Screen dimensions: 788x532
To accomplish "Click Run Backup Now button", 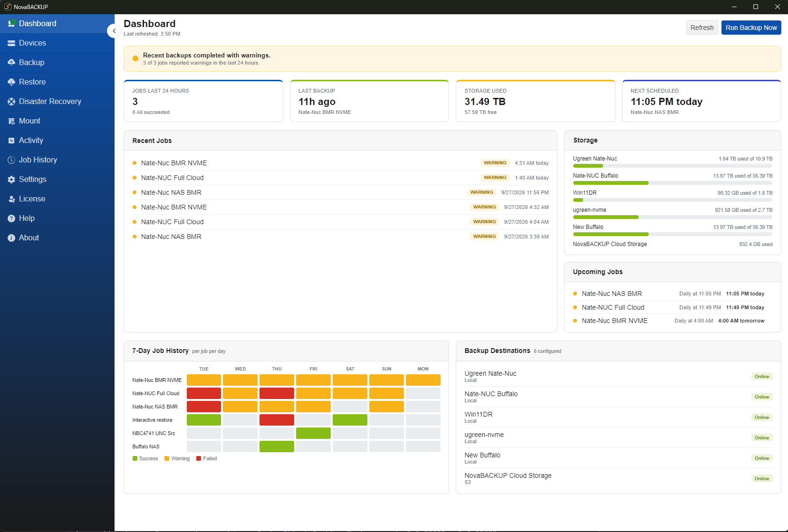I will pyautogui.click(x=751, y=28).
